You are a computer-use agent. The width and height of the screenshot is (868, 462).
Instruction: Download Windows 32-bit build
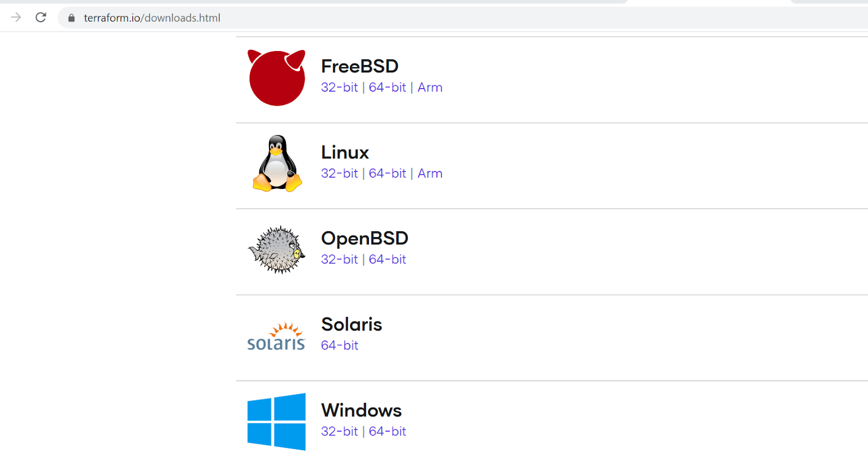tap(340, 431)
